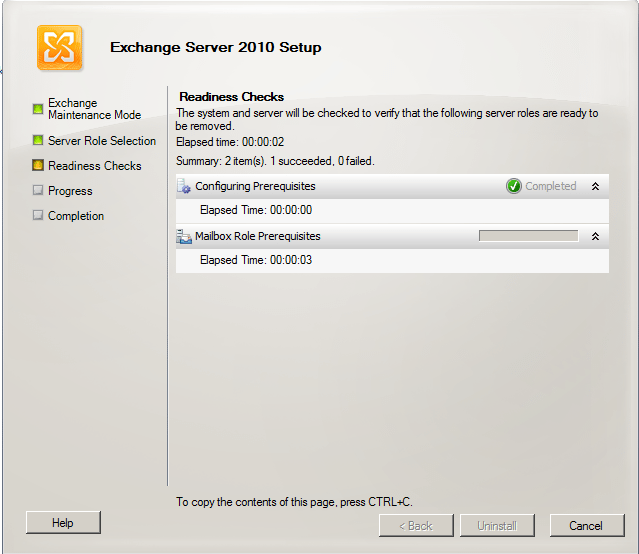Click overall 'Elapsed time: 00:00:02' text
This screenshot has width=639, height=554.
[x=230, y=142]
